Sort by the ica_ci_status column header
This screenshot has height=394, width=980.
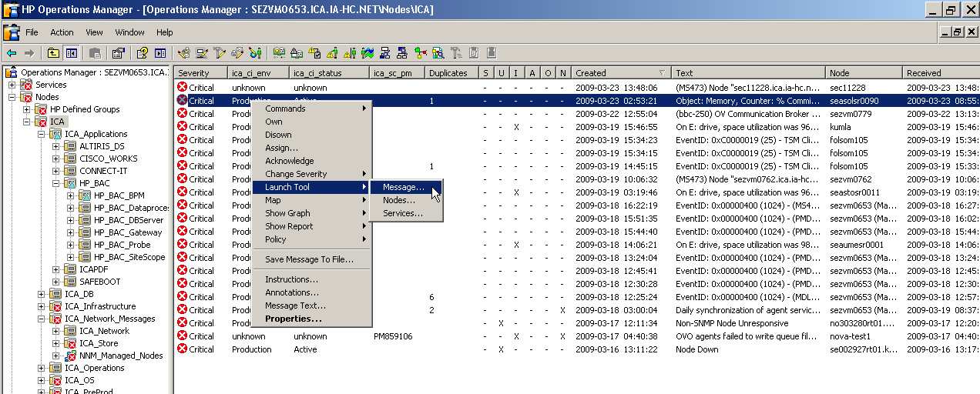pyautogui.click(x=329, y=73)
